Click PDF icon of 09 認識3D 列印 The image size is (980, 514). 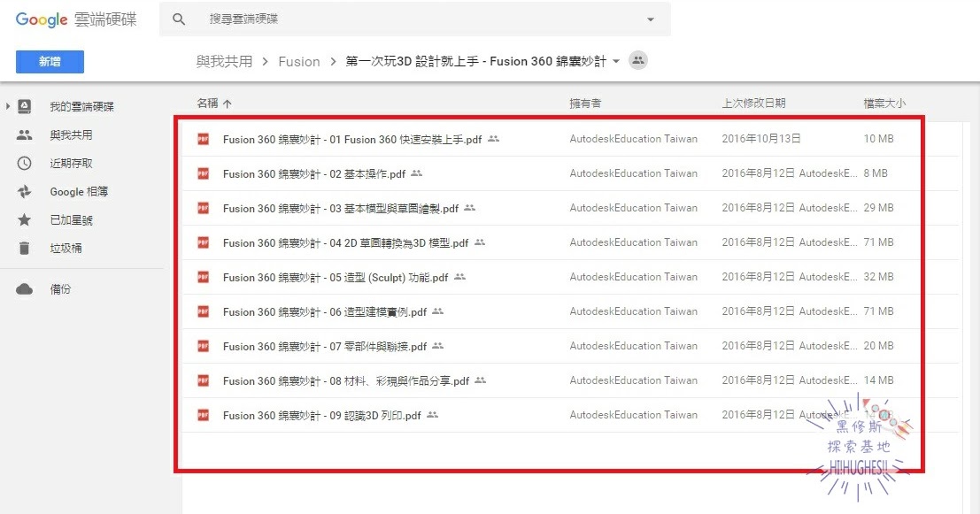tap(203, 415)
